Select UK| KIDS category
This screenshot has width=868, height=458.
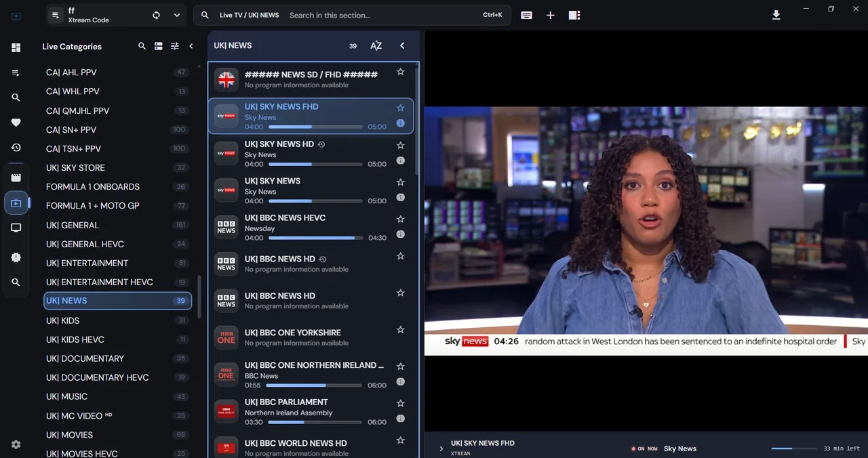[x=117, y=320]
